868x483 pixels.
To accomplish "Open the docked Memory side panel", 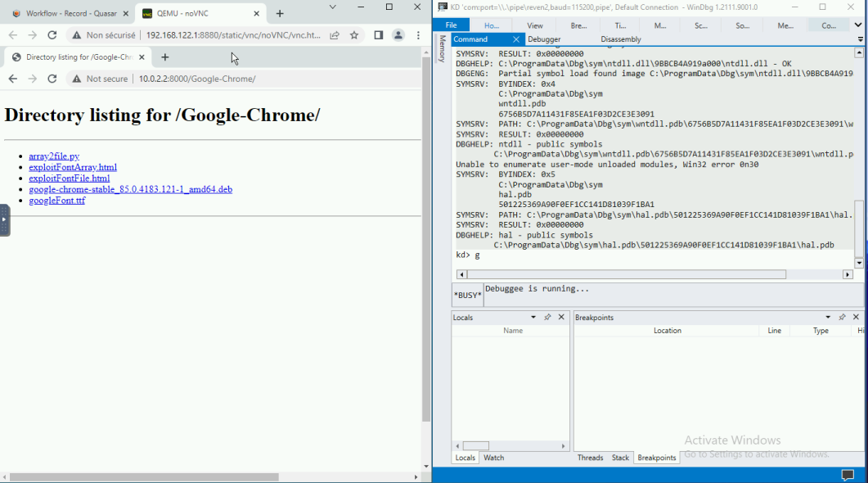I will click(443, 49).
